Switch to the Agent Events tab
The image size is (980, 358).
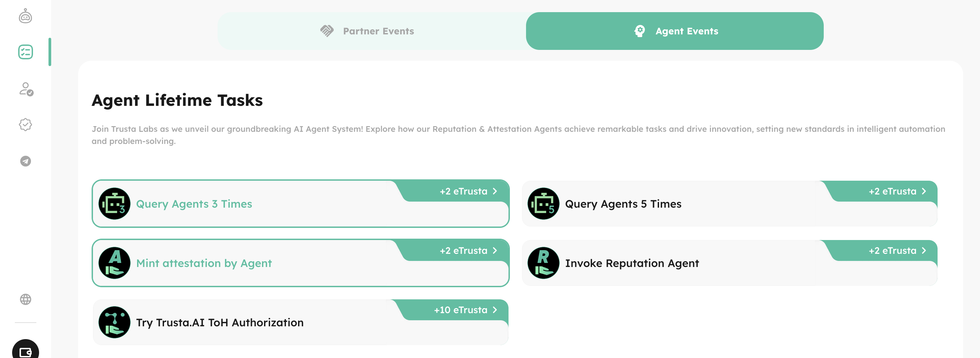(675, 31)
